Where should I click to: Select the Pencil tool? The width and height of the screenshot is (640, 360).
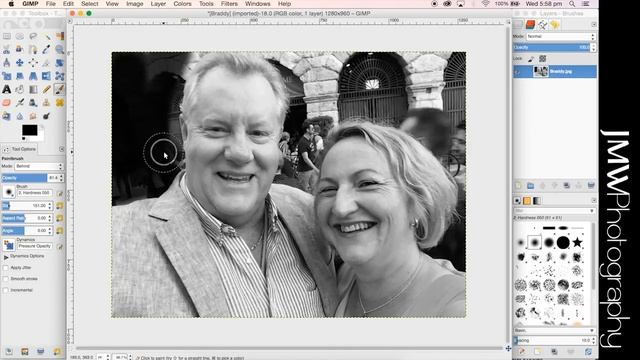tap(47, 89)
